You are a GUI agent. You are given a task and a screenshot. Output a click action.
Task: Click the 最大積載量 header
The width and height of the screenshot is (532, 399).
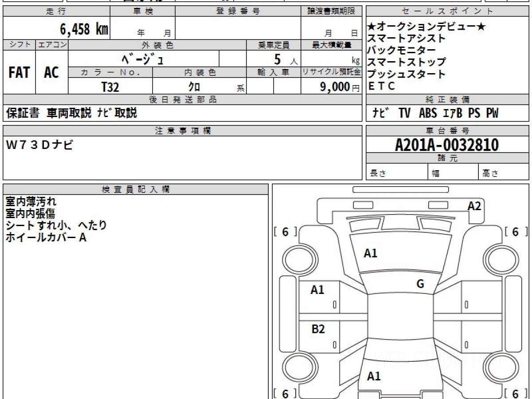tap(331, 45)
